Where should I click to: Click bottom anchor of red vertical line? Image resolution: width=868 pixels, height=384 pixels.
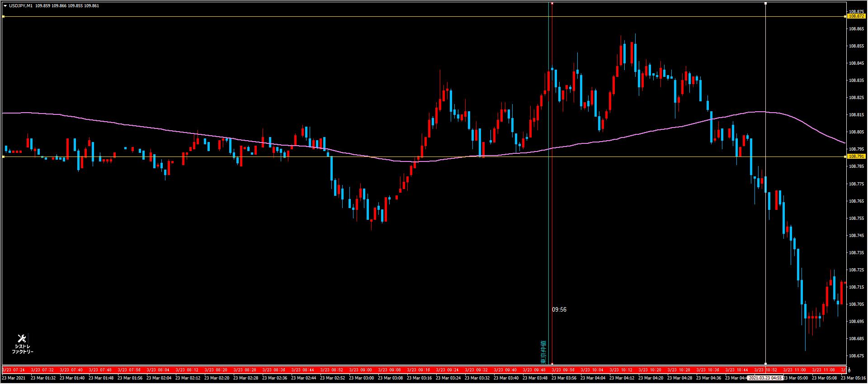tap(552, 364)
